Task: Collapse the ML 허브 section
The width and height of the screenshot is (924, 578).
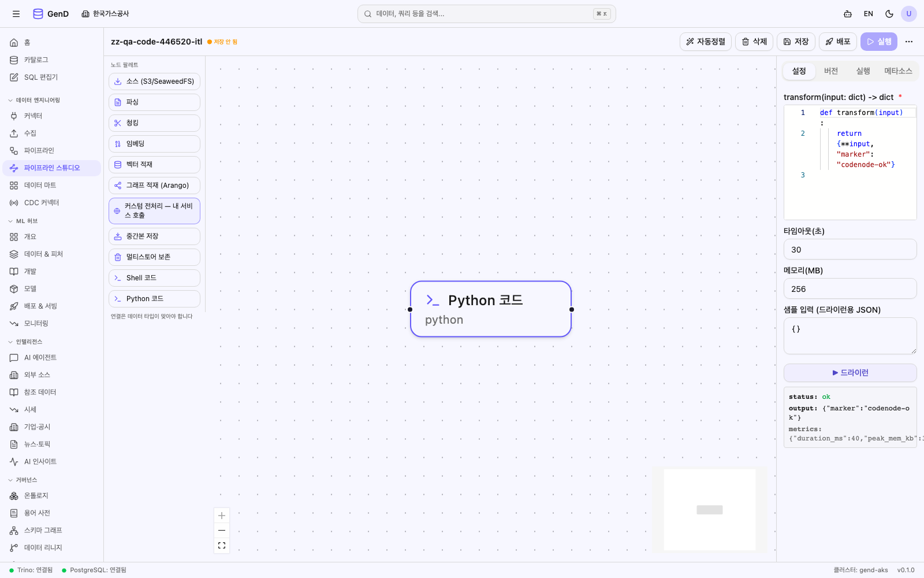Action: (x=23, y=221)
